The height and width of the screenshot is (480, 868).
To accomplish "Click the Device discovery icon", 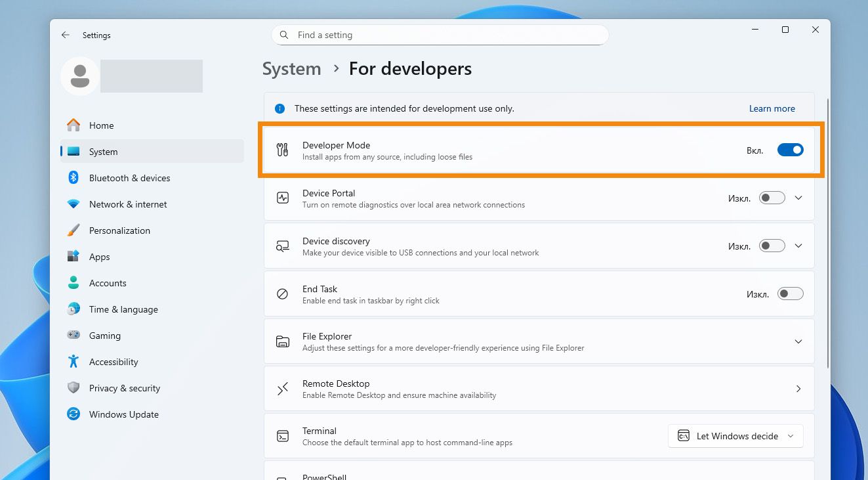I will point(283,246).
